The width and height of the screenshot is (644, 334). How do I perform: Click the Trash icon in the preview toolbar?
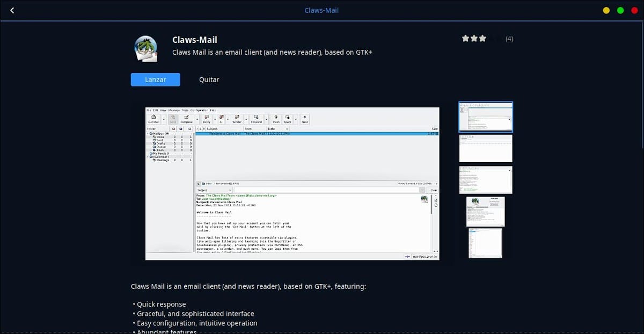(x=276, y=118)
